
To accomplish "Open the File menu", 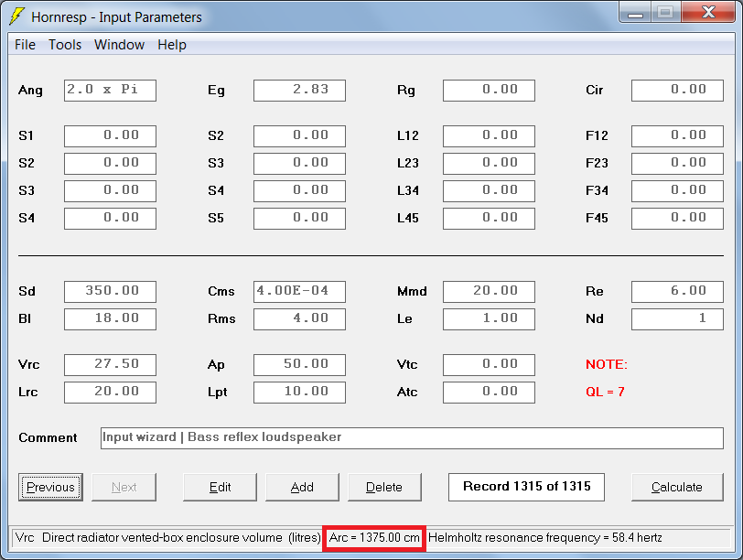I will pos(25,45).
